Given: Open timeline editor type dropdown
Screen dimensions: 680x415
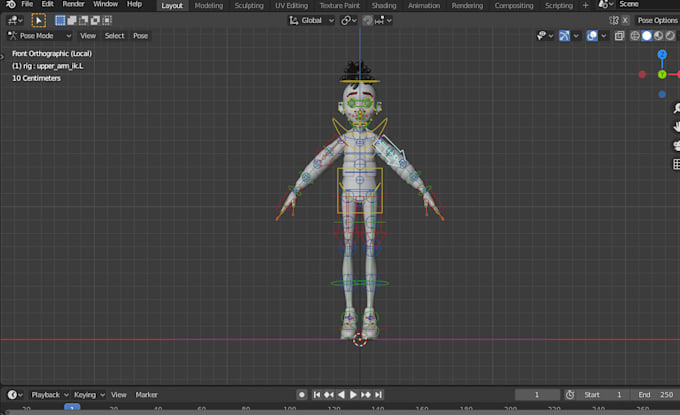Looking at the screenshot, I should [15, 395].
